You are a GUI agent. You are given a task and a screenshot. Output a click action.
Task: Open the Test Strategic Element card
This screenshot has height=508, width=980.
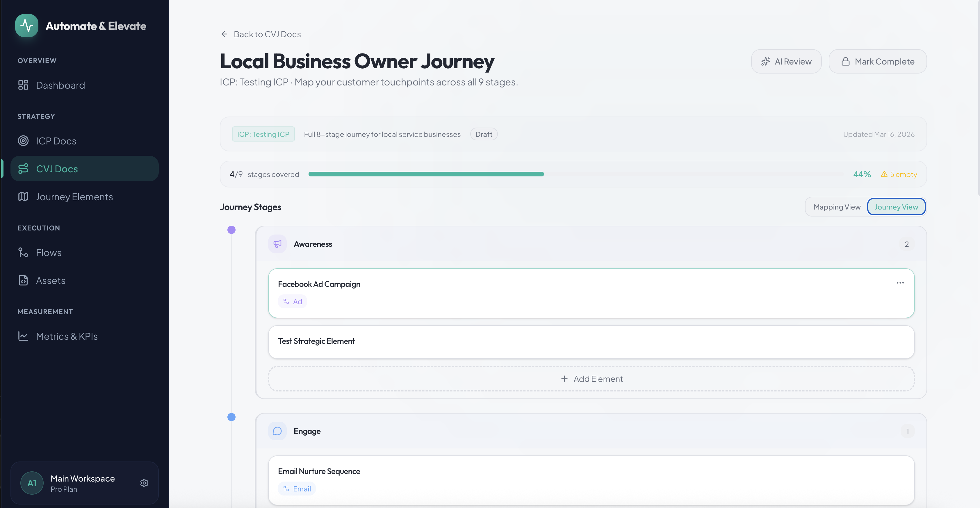point(591,342)
